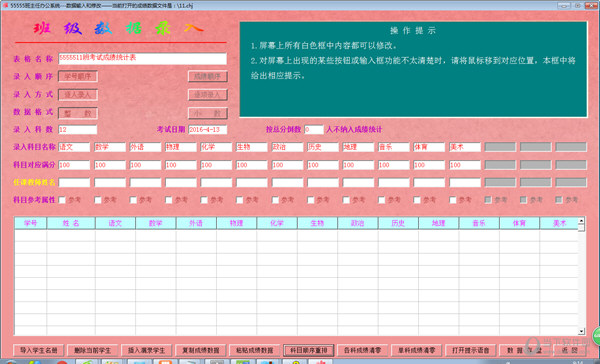Click the 考试日期 field 2016-4-13
The width and height of the screenshot is (600, 364).
pyautogui.click(x=208, y=129)
